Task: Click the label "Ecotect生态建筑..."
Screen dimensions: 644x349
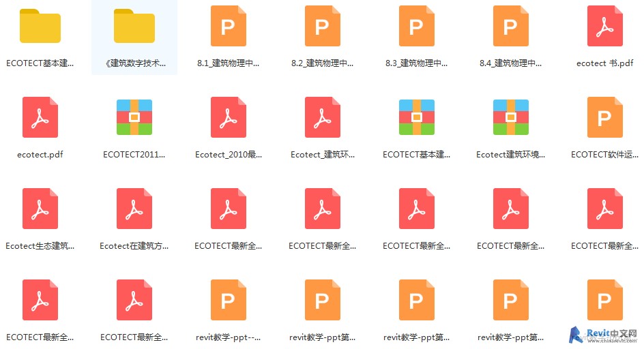Action: tap(40, 246)
